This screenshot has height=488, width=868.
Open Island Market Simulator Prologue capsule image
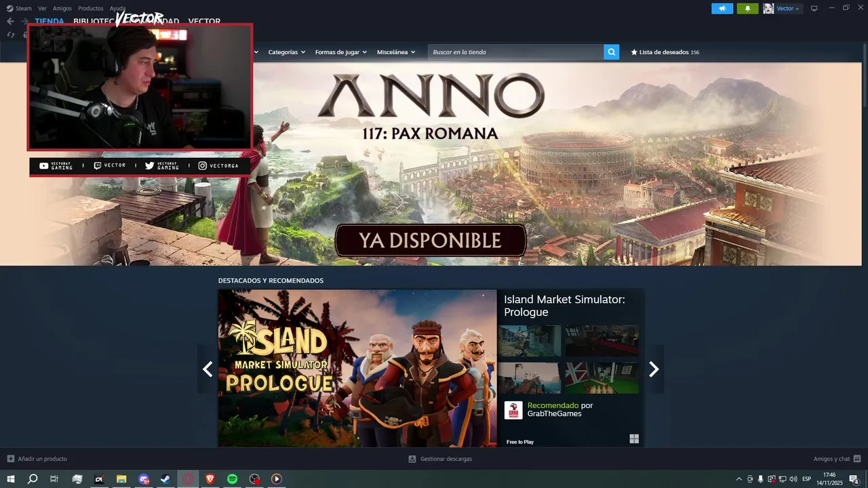coord(357,368)
